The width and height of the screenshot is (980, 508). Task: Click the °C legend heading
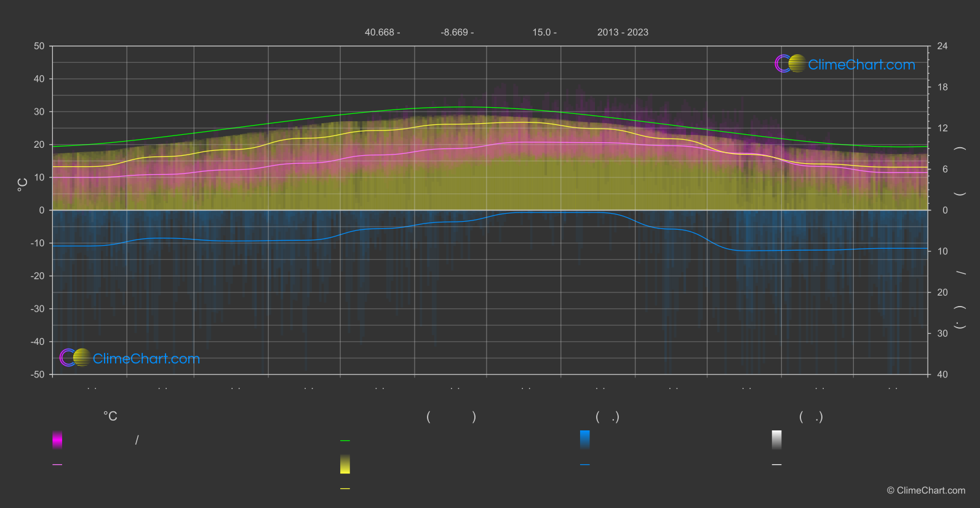pos(110,416)
